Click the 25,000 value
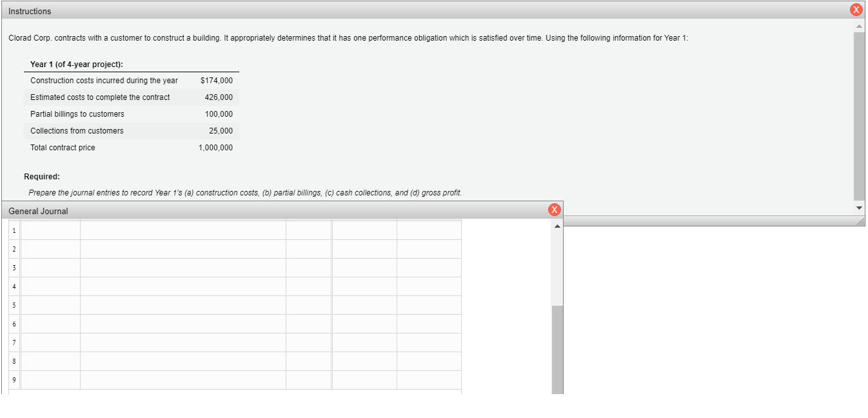The width and height of the screenshot is (868, 418). pos(221,131)
